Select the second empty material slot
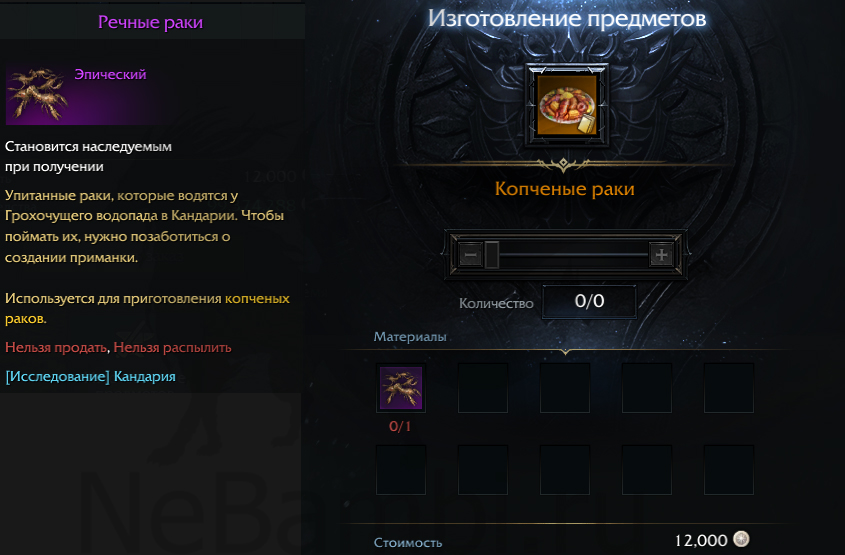 pyautogui.click(x=483, y=388)
